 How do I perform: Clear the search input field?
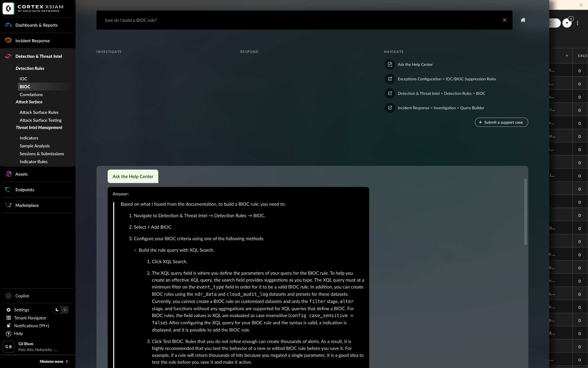504,20
